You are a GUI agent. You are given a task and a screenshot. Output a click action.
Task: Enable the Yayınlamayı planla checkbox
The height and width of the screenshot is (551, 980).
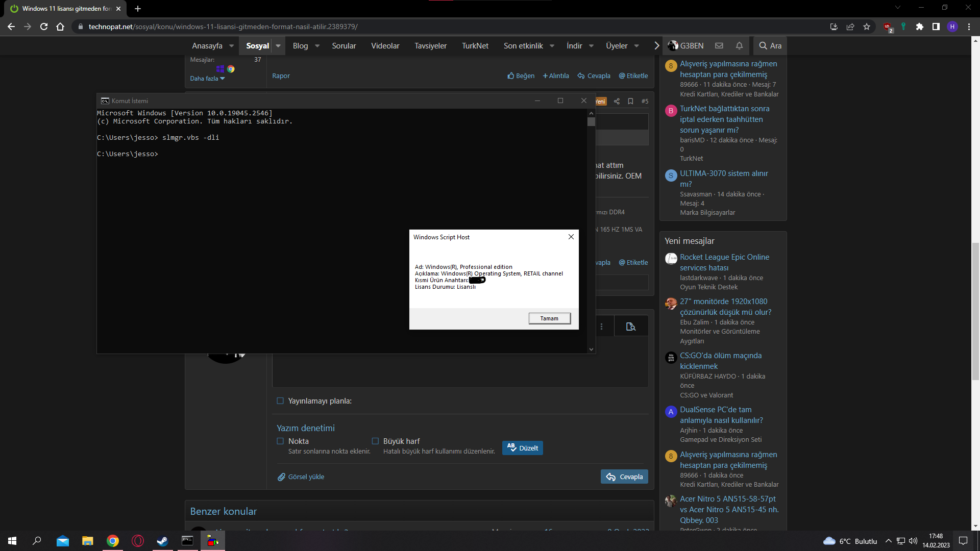tap(280, 401)
